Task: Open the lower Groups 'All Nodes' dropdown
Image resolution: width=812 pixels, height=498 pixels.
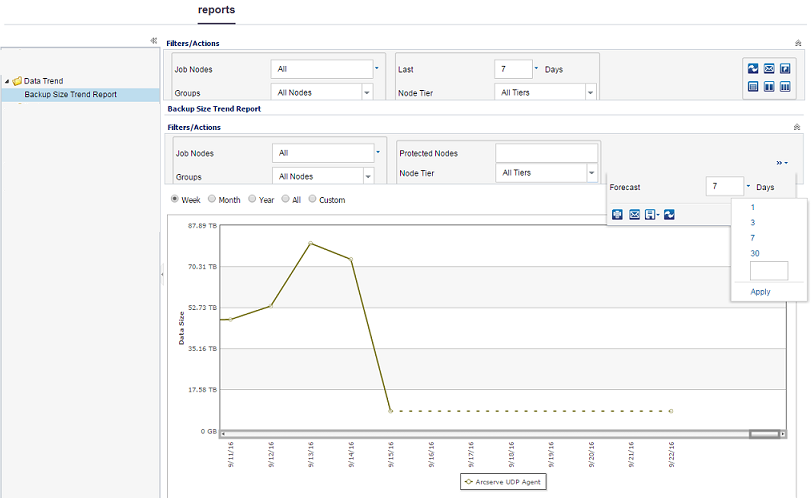Action: (368, 177)
